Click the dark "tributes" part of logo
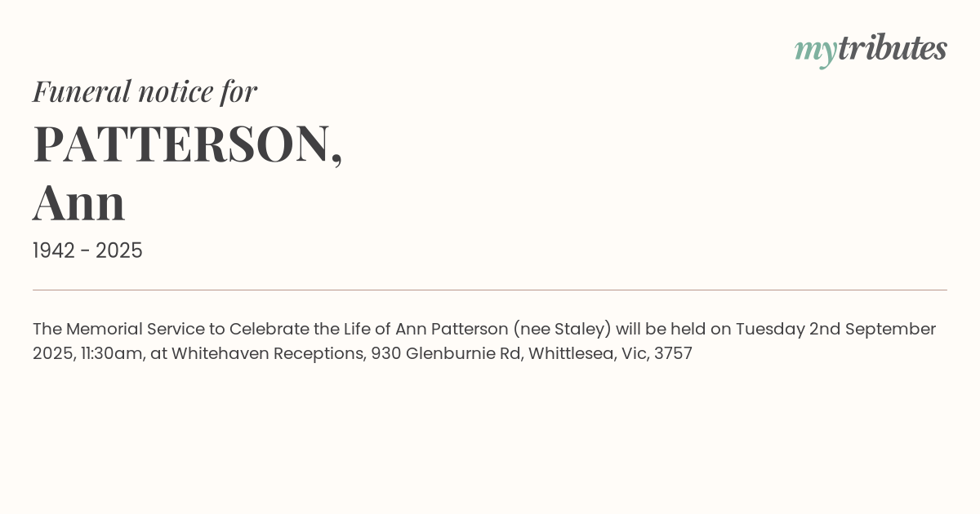Viewport: 980px width, 514px height. (892, 49)
